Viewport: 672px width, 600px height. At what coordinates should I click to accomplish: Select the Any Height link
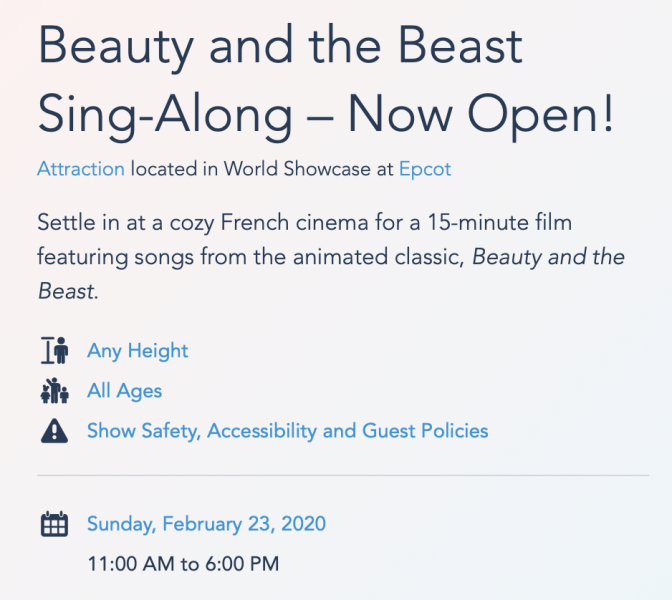[x=138, y=351]
